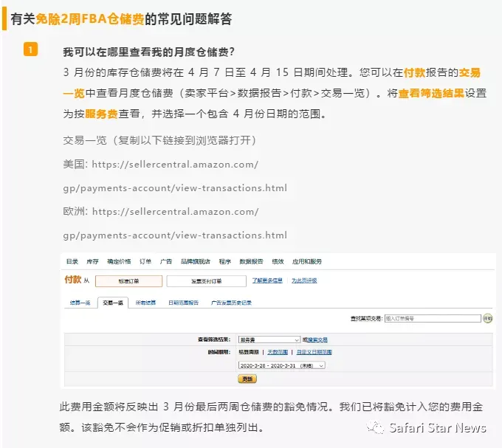The width and height of the screenshot is (502, 448).
Task: Switch to the 交易一览 tab
Action: 113,303
